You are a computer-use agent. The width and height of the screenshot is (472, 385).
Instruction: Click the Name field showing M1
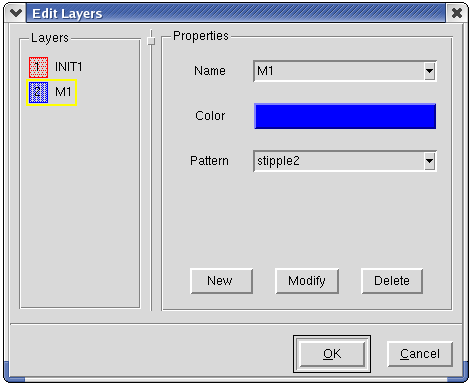pyautogui.click(x=345, y=71)
